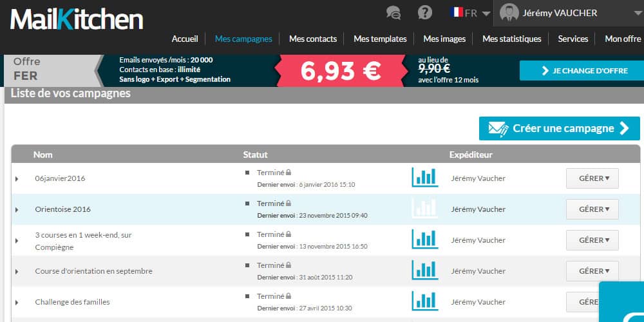Open the chat support speech bubble icon
Viewport: 644px width, 322px height.
click(393, 13)
